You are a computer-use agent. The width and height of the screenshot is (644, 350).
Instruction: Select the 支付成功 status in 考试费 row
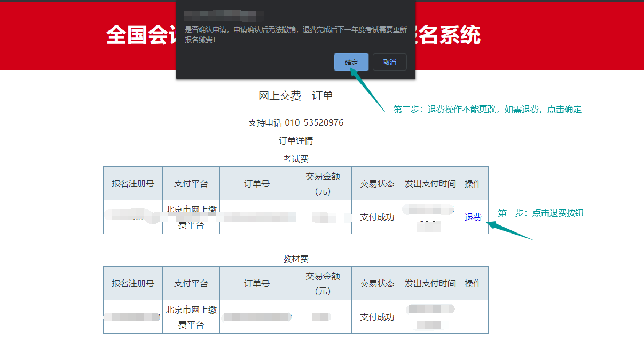point(377,217)
